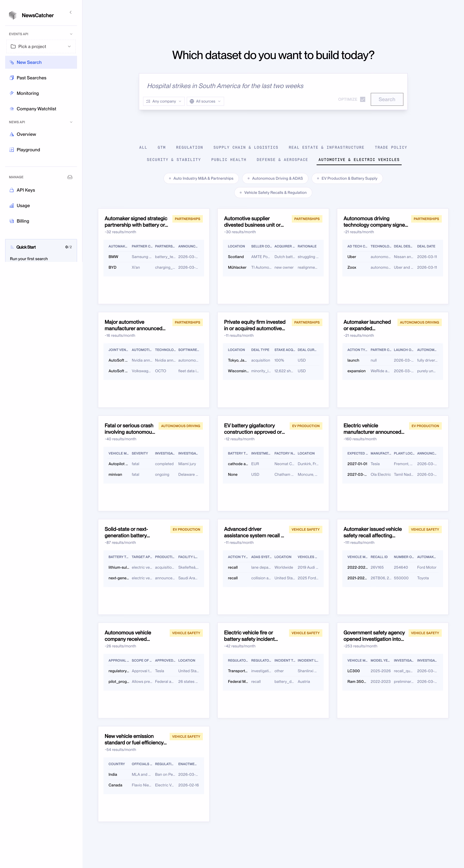Click the Past Searches icon
This screenshot has width=464, height=868.
click(12, 78)
